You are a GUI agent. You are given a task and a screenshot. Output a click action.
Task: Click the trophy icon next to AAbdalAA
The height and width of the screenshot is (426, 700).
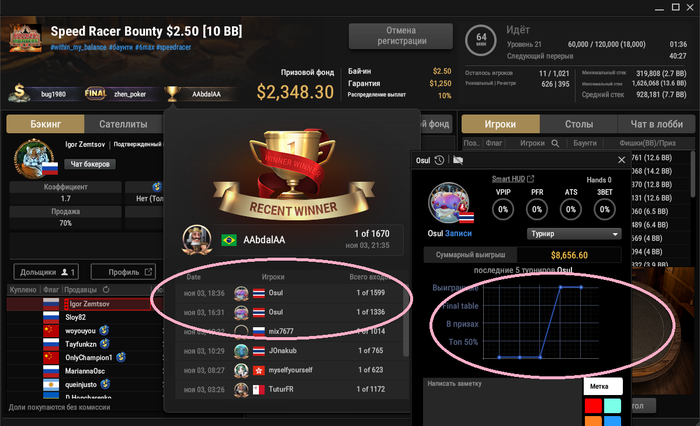pyautogui.click(x=172, y=93)
